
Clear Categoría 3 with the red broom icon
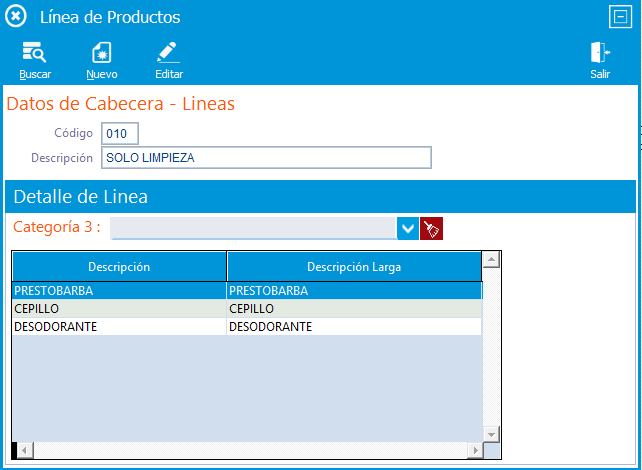[432, 228]
